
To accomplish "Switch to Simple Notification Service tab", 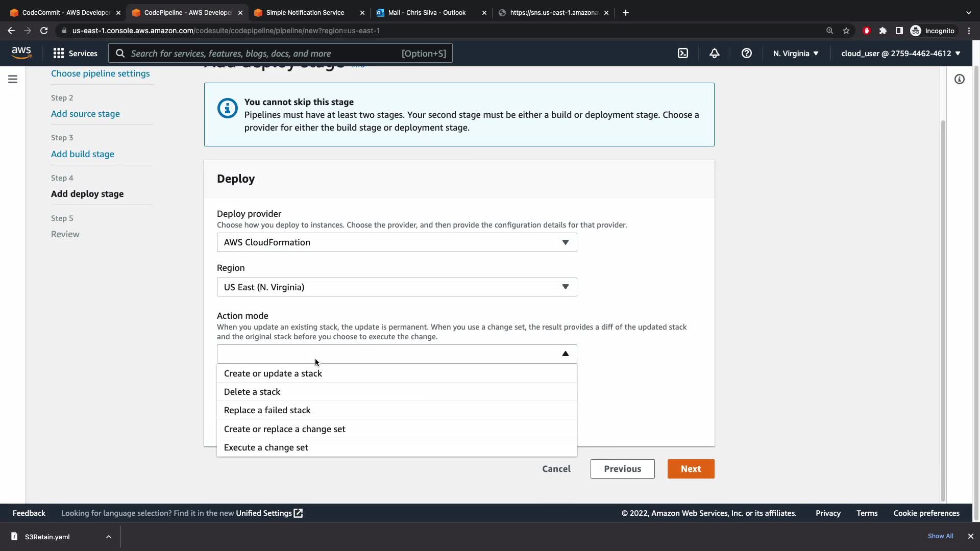I will [x=305, y=12].
